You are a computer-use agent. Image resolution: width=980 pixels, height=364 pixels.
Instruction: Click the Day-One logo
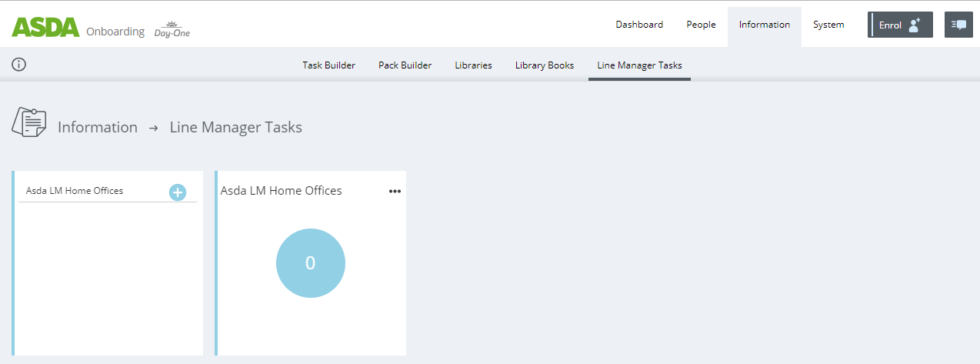(x=172, y=31)
